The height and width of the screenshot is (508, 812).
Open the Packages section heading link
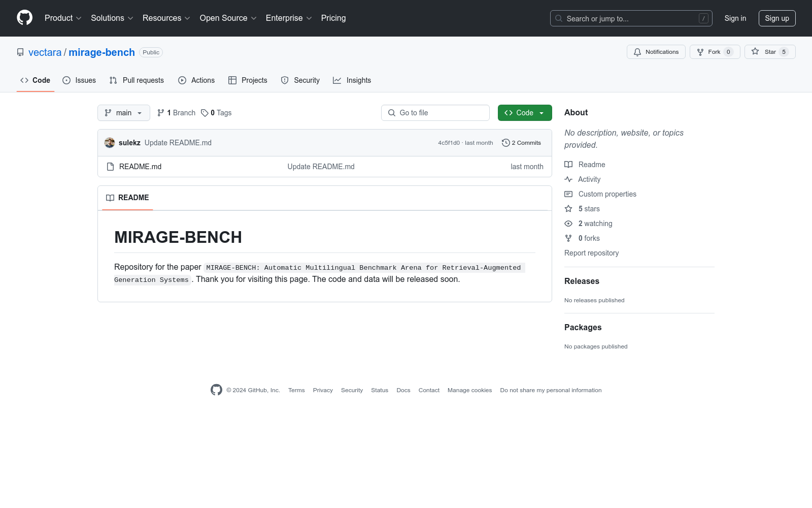pyautogui.click(x=583, y=327)
